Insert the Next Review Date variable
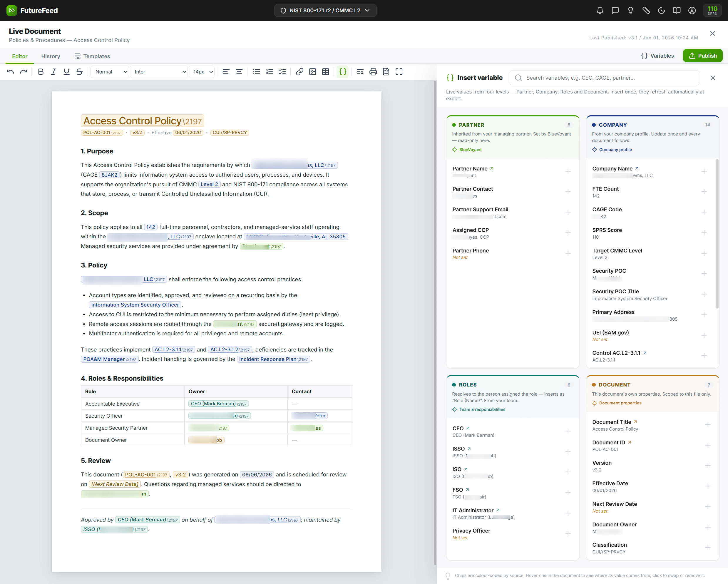Screen dimensions: 728x584 coord(708,507)
